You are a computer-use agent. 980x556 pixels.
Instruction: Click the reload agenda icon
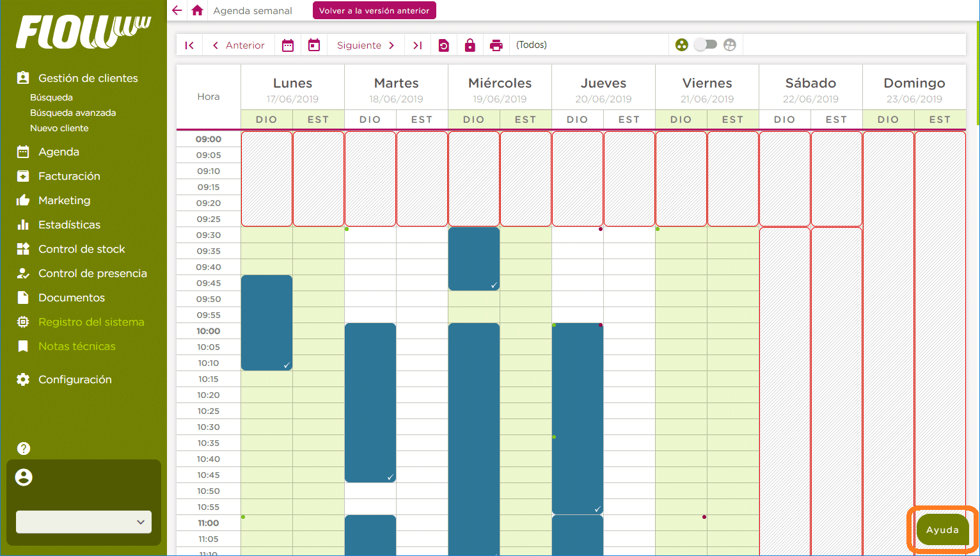coord(443,45)
